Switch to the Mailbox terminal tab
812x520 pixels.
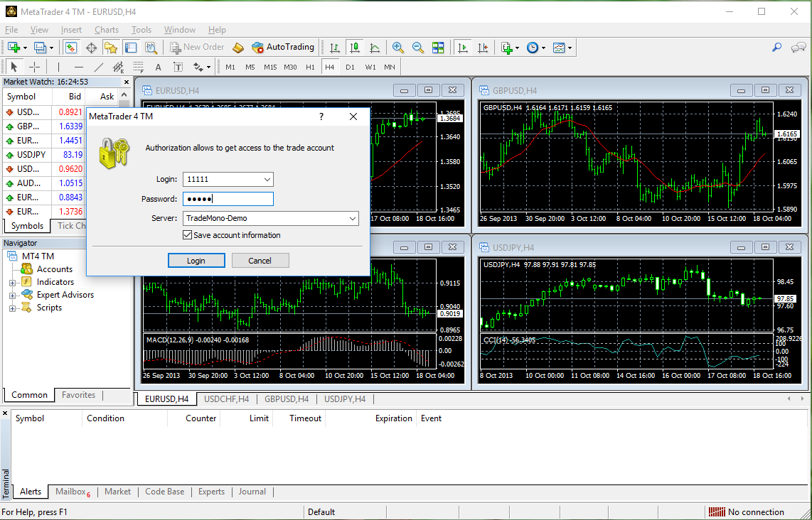click(x=72, y=492)
